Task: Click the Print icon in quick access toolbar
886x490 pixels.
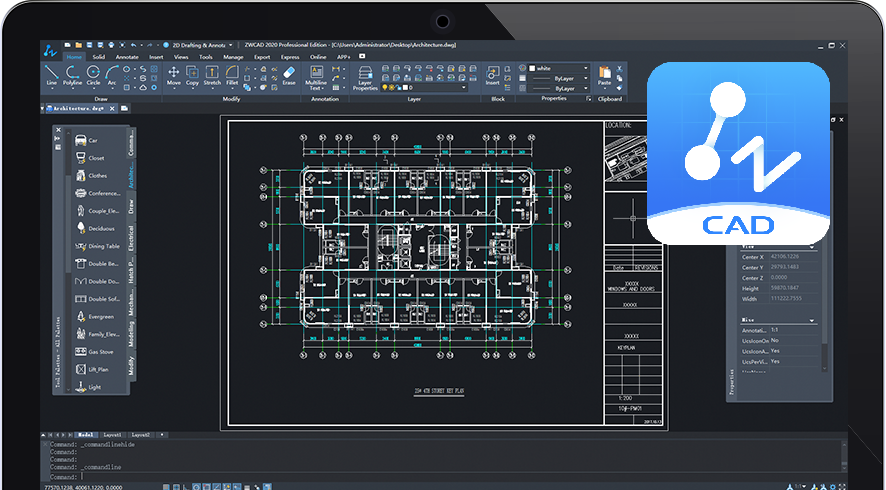Action: [111, 45]
